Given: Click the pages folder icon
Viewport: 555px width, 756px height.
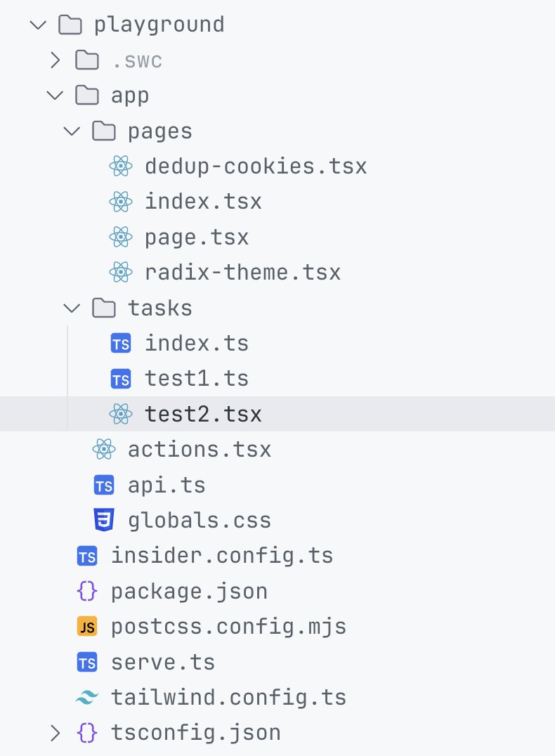Looking at the screenshot, I should point(104,131).
